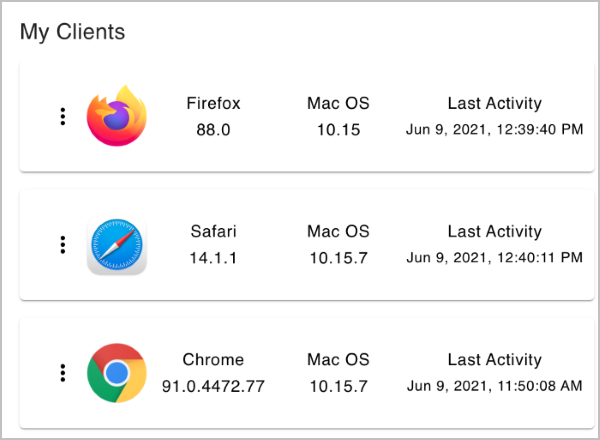Viewport: 600px width, 440px height.
Task: Open the three-dot menu for Chrome client
Action: [x=63, y=373]
